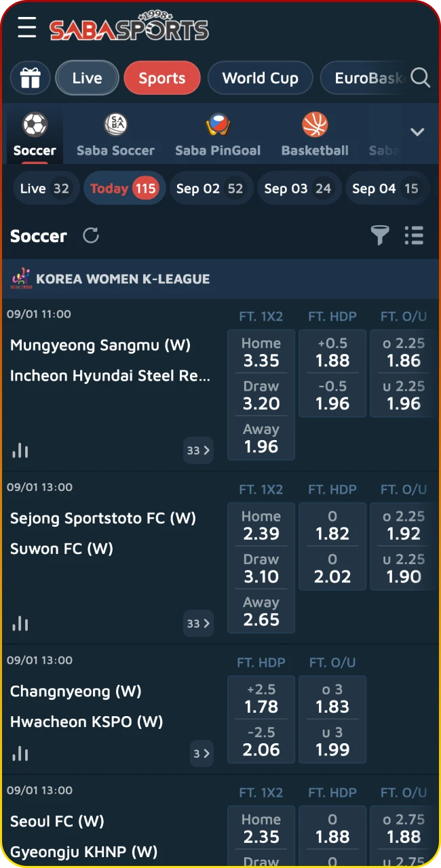Screen dimensions: 441x868
Task: Expand more sports with the chevron
Action: click(417, 133)
